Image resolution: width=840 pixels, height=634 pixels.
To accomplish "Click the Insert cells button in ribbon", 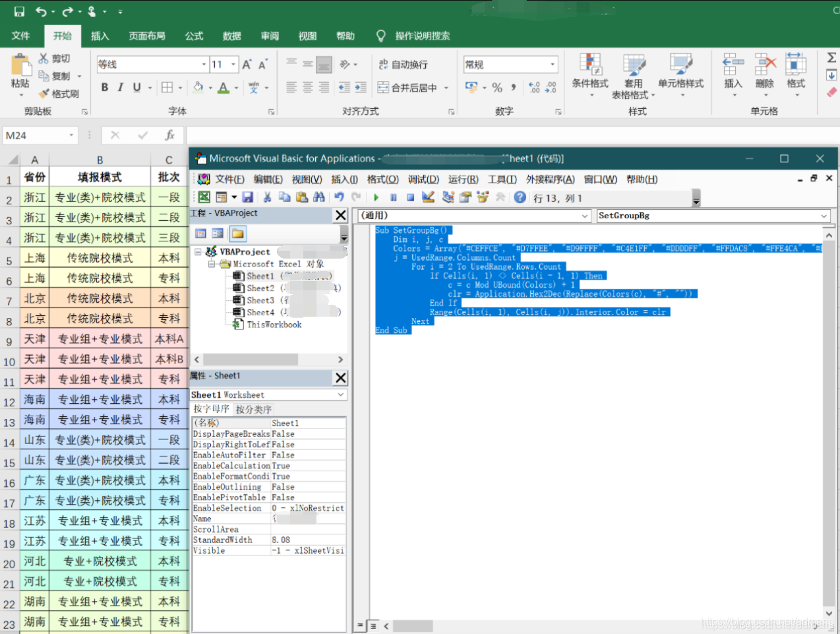I will click(x=733, y=76).
